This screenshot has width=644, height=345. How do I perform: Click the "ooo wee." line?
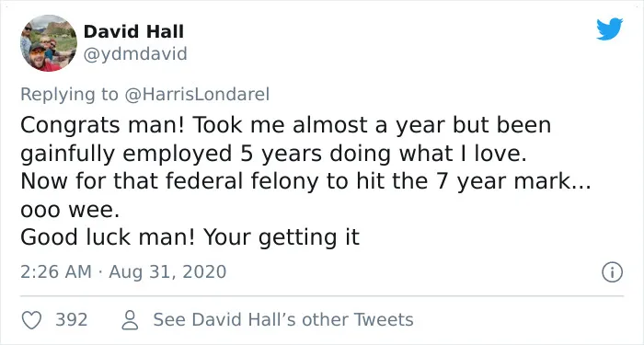[x=70, y=211]
